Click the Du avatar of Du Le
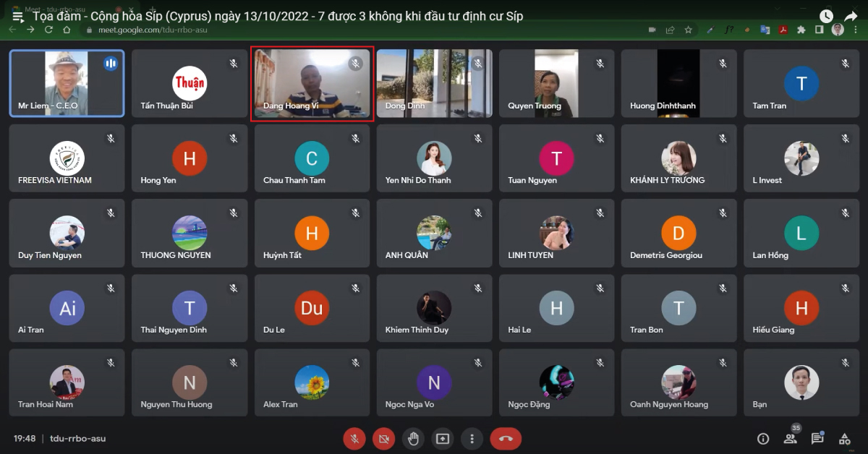 coord(312,308)
